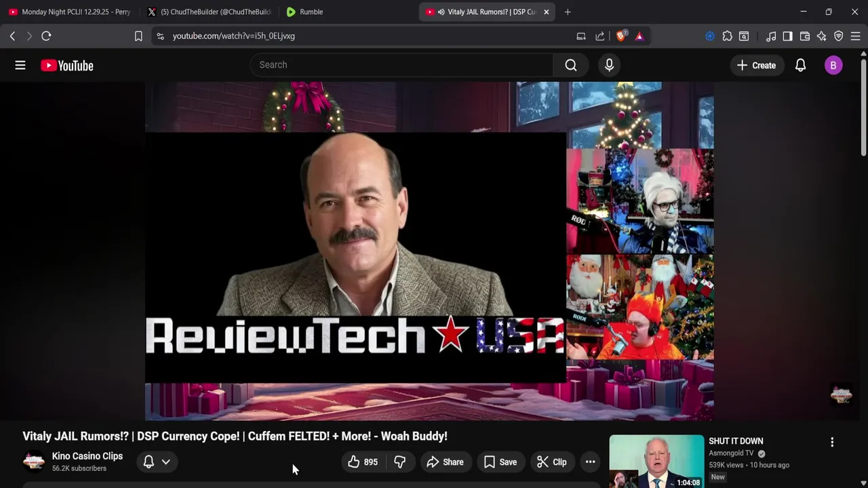
Task: Go forward in browser history
Action: (28, 36)
